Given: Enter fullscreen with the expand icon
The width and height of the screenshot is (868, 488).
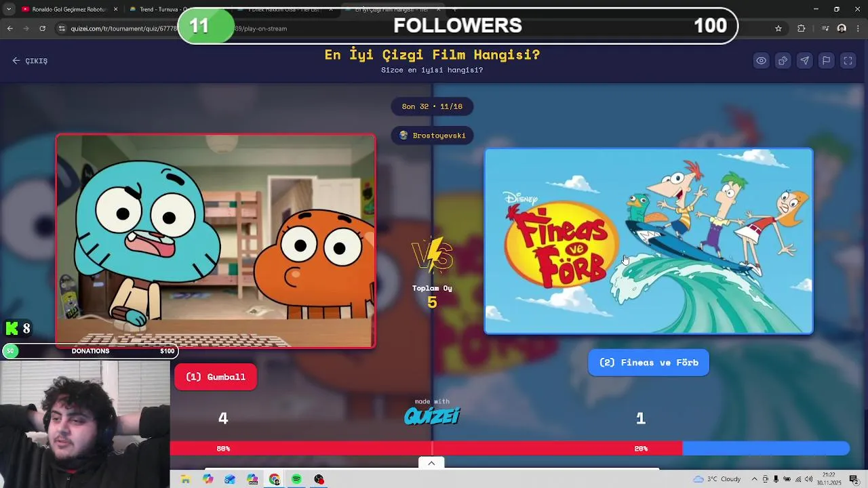Looking at the screenshot, I should (x=848, y=61).
